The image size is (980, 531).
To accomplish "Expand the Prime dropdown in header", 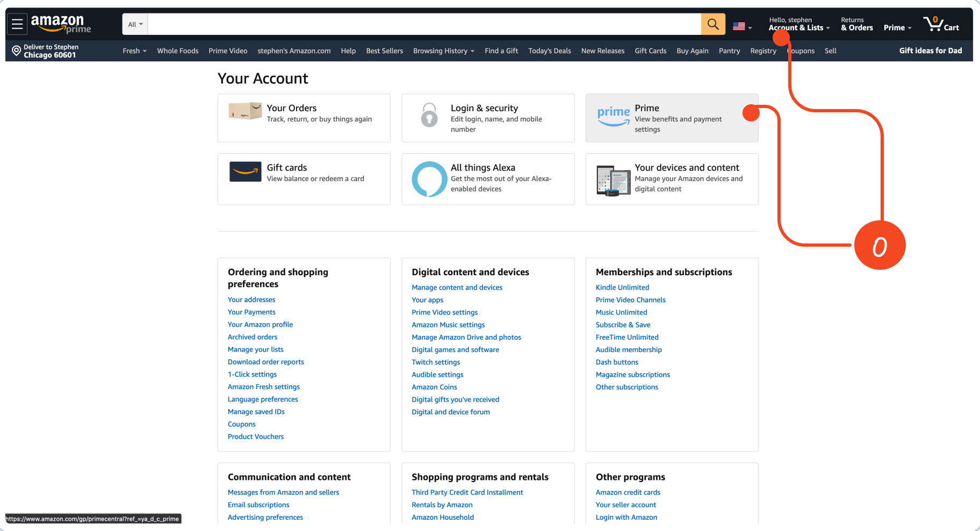I will coord(898,28).
